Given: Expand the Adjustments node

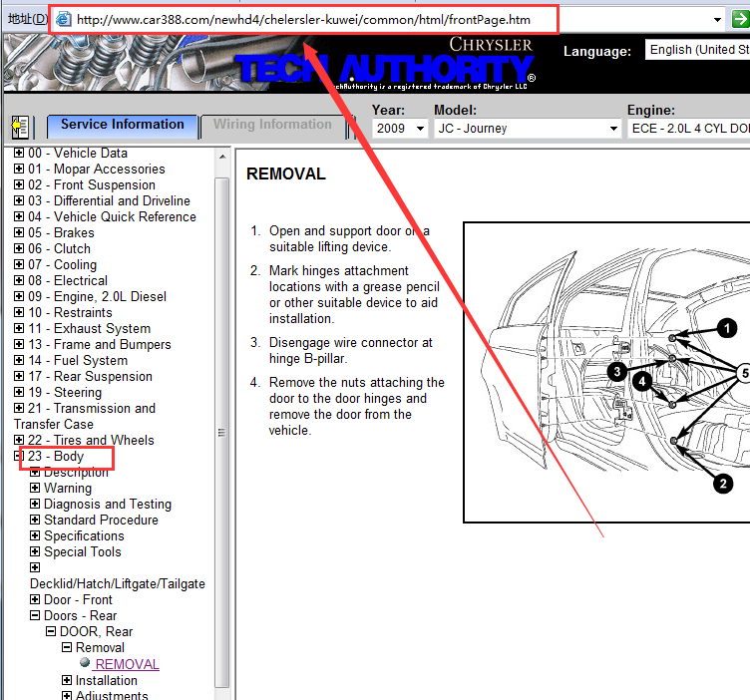Looking at the screenshot, I should pos(67,695).
